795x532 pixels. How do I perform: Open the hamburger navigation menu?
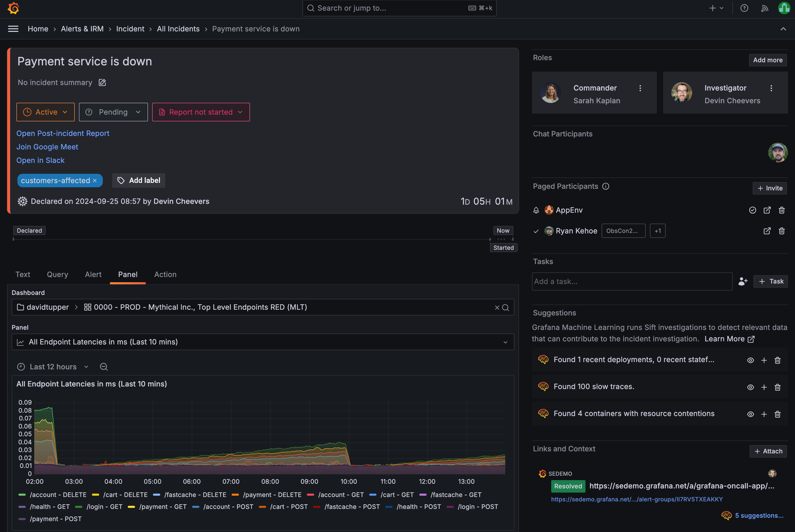[13, 29]
